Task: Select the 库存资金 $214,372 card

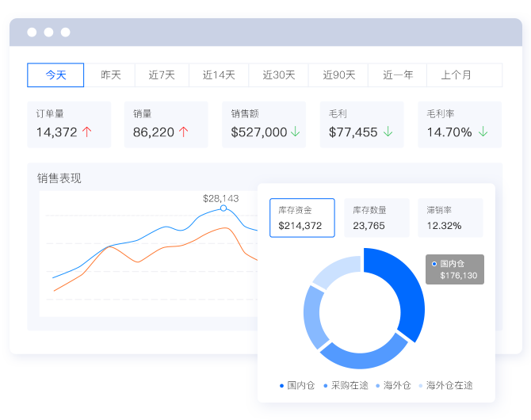Action: coord(301,218)
